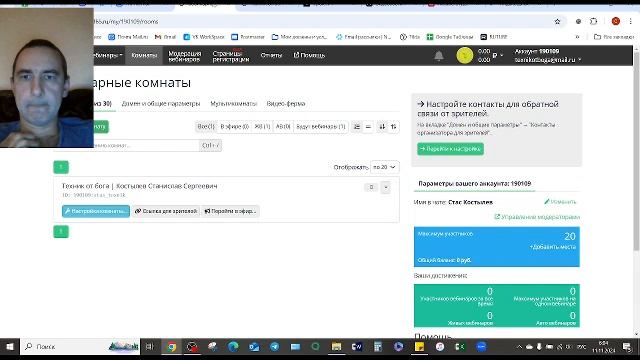Open Excel in taskbar
The width and height of the screenshot is (640, 360).
(460, 347)
